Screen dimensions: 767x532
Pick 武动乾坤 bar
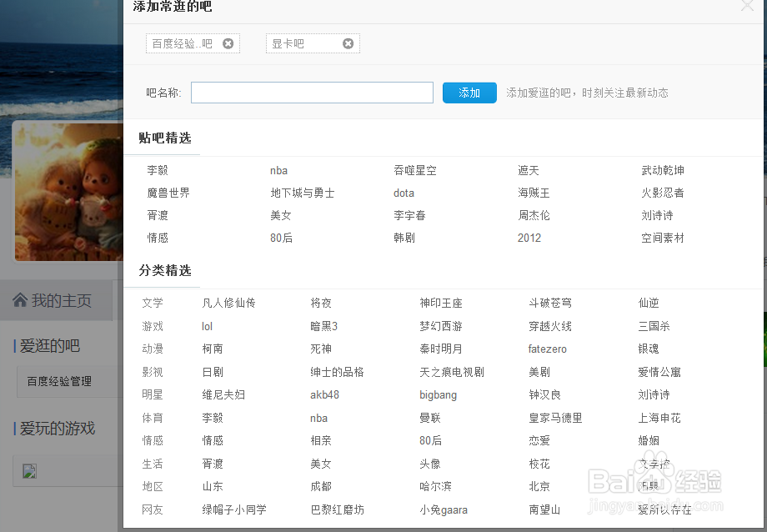point(663,170)
